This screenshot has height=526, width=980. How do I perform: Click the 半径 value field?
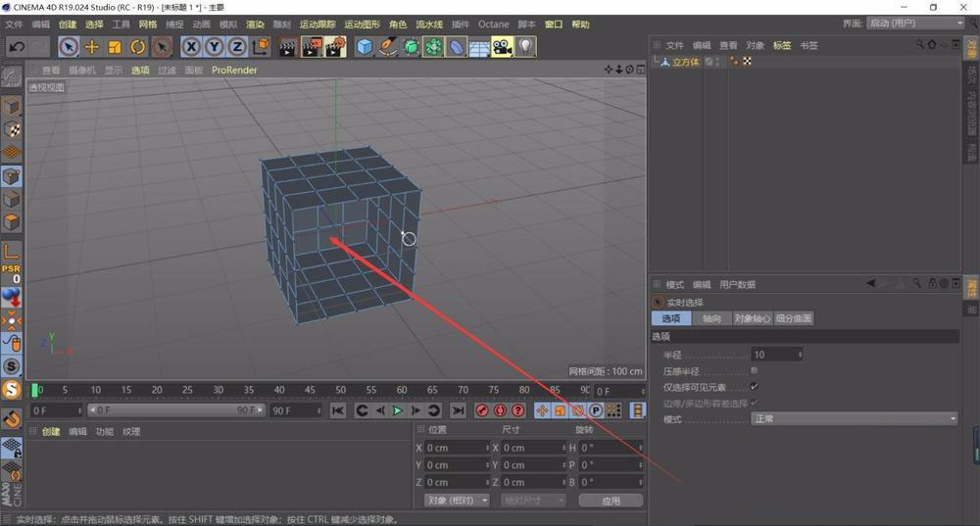click(777, 355)
